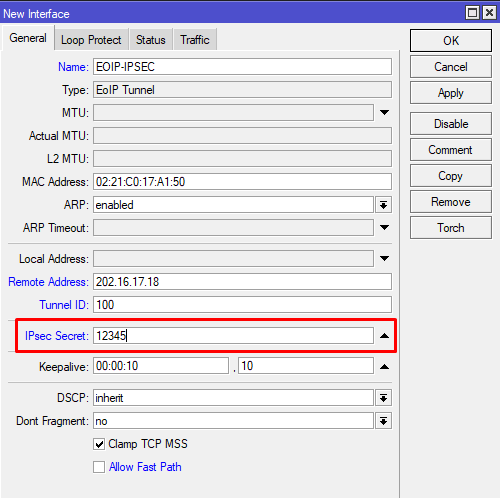Screen dimensions: 500x498
Task: Open the Dont Fragment dropdown
Action: pos(383,421)
